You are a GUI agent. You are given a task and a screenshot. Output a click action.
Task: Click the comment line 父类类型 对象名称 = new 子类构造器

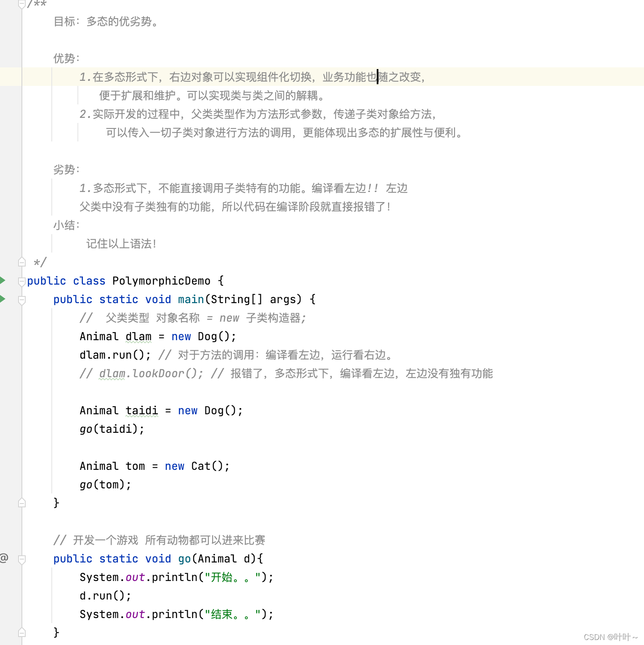coord(193,318)
